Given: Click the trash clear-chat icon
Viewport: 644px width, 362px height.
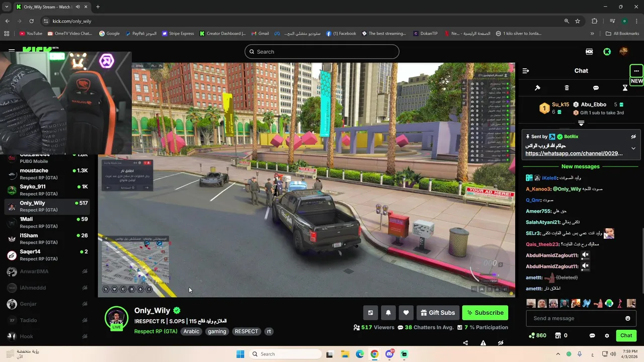Looking at the screenshot, I should [567, 88].
